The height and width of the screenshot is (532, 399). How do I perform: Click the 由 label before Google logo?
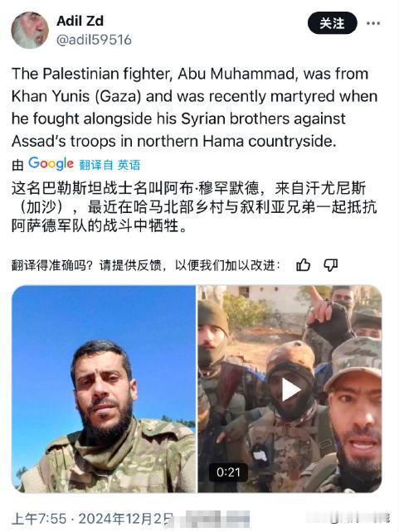click(x=17, y=165)
